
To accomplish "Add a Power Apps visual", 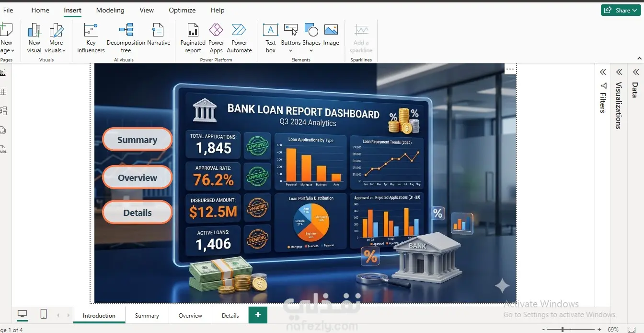I will pos(216,38).
